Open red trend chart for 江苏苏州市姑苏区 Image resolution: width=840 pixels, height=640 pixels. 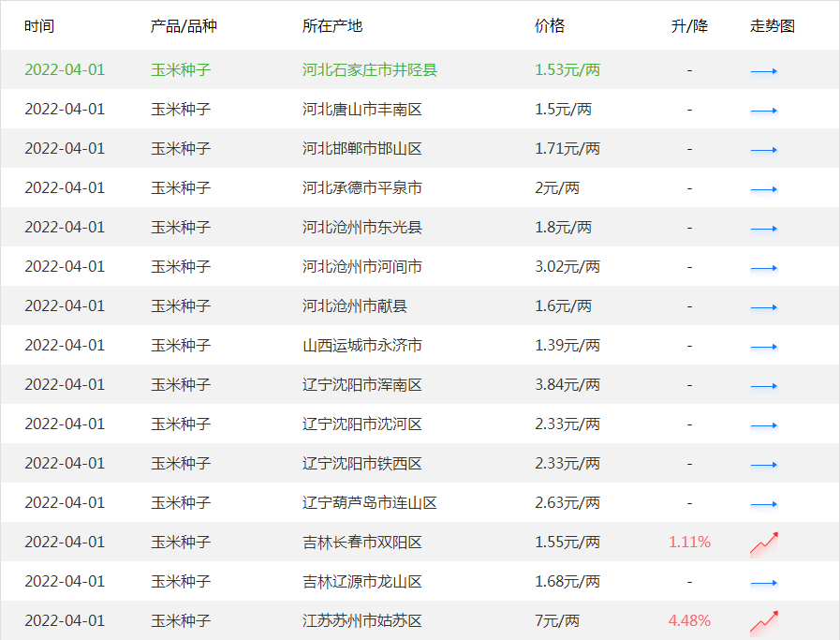(x=765, y=619)
